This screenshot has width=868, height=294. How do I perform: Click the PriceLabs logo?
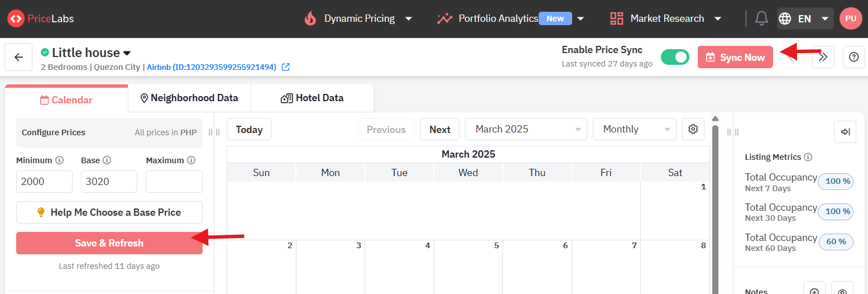[40, 18]
